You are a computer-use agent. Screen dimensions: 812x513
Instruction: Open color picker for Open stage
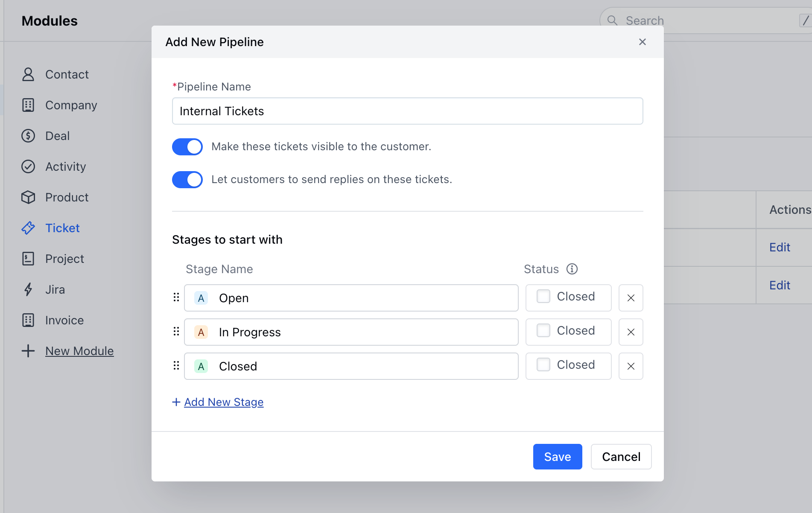201,298
